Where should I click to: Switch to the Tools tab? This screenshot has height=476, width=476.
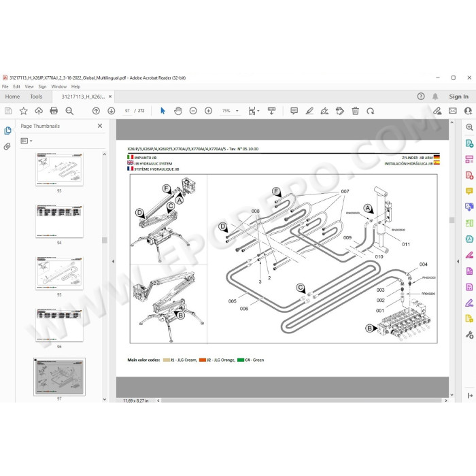[36, 97]
